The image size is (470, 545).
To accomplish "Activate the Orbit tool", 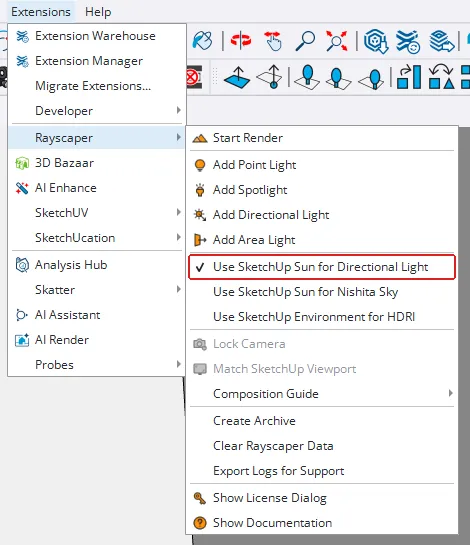I will pos(241,41).
